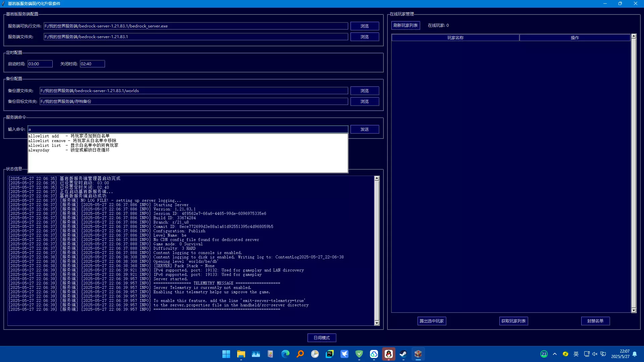Open the Windows Start menu

click(x=226, y=354)
